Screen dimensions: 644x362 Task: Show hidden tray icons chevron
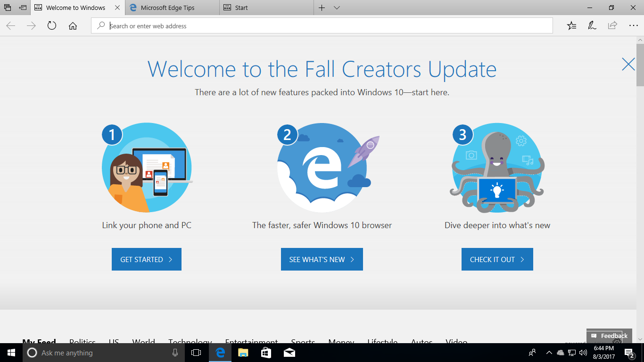click(x=549, y=353)
